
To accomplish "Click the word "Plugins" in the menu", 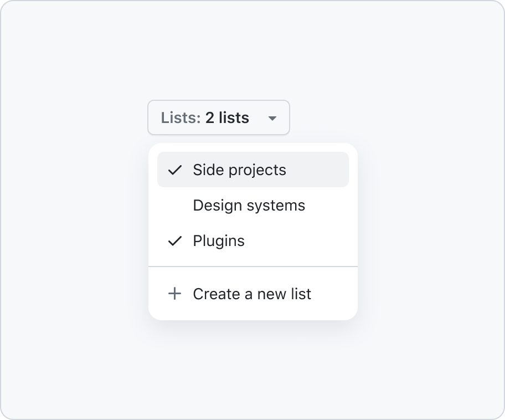I will [219, 241].
